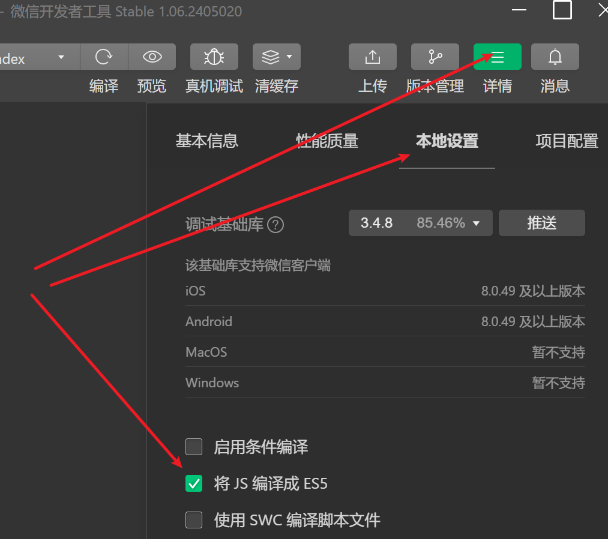Click the 真机调试 label

[x=214, y=86]
